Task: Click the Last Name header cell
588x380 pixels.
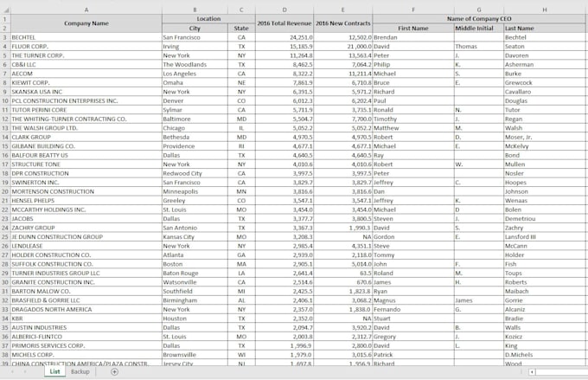Action: coord(545,29)
